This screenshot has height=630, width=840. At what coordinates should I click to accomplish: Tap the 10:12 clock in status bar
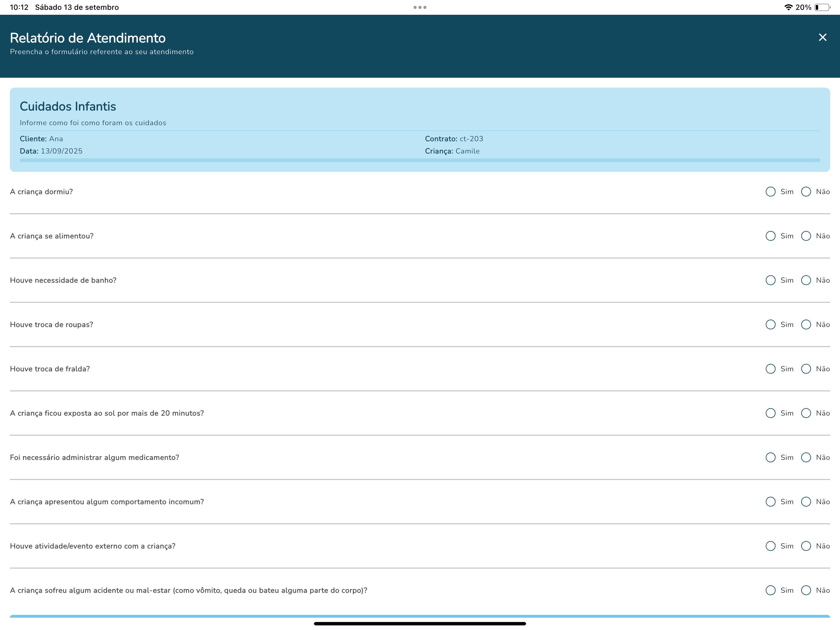(x=19, y=7)
